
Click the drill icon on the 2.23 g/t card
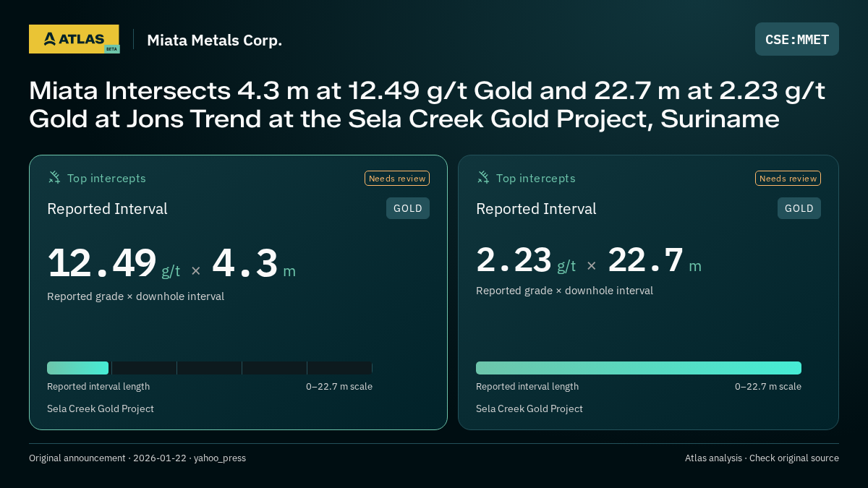click(x=483, y=178)
